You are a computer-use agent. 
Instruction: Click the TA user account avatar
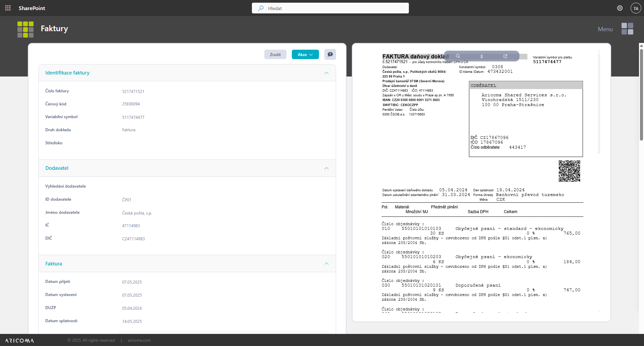[x=636, y=8]
